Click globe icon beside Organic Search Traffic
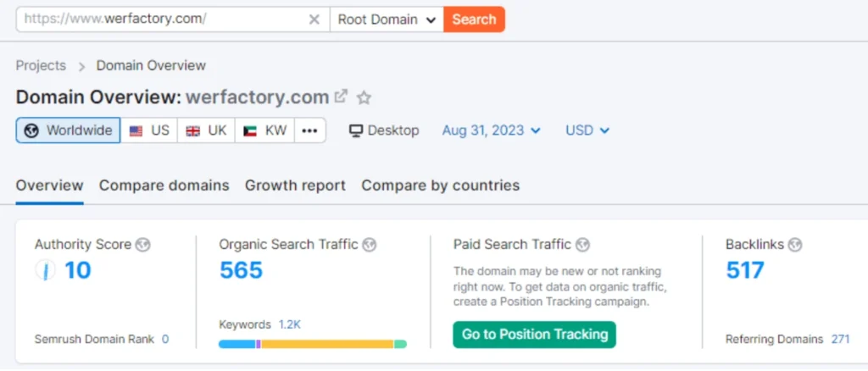The width and height of the screenshot is (868, 371). [x=370, y=245]
